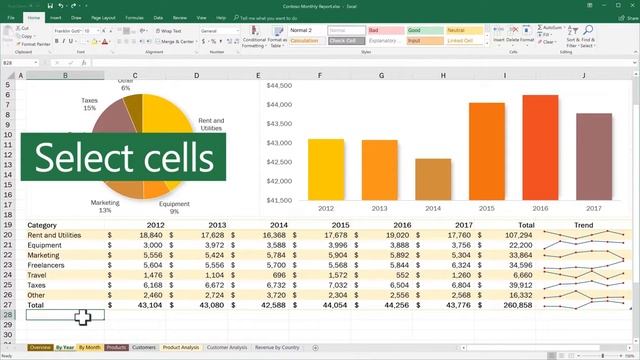Open the File tab

click(11, 18)
